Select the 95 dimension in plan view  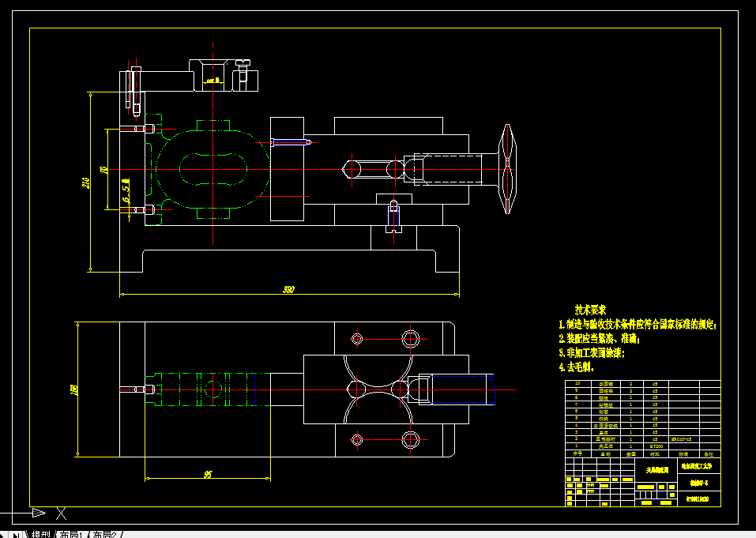207,474
